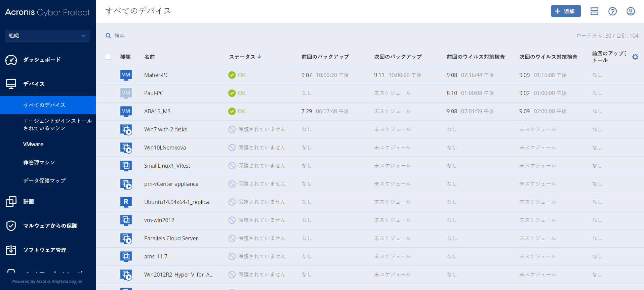
Task: Open the Win7 with 2 disks device
Action: (165, 129)
